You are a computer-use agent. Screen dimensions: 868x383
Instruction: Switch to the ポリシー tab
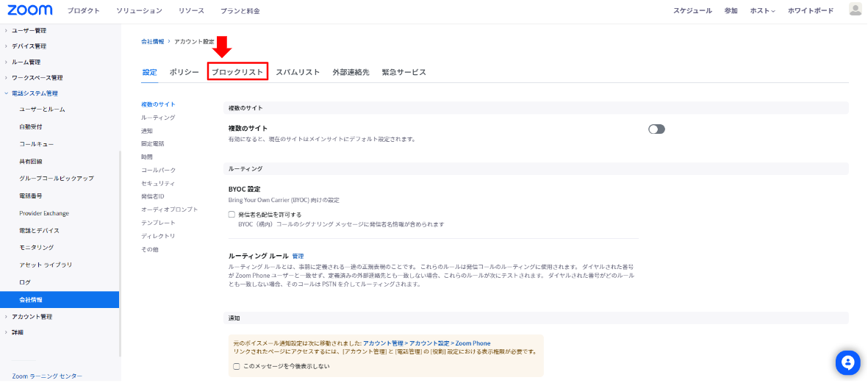click(x=184, y=72)
